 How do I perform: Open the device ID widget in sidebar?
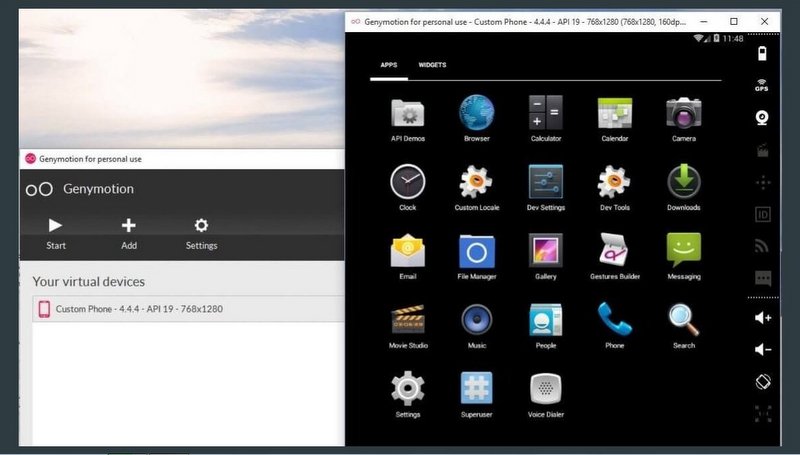(763, 215)
